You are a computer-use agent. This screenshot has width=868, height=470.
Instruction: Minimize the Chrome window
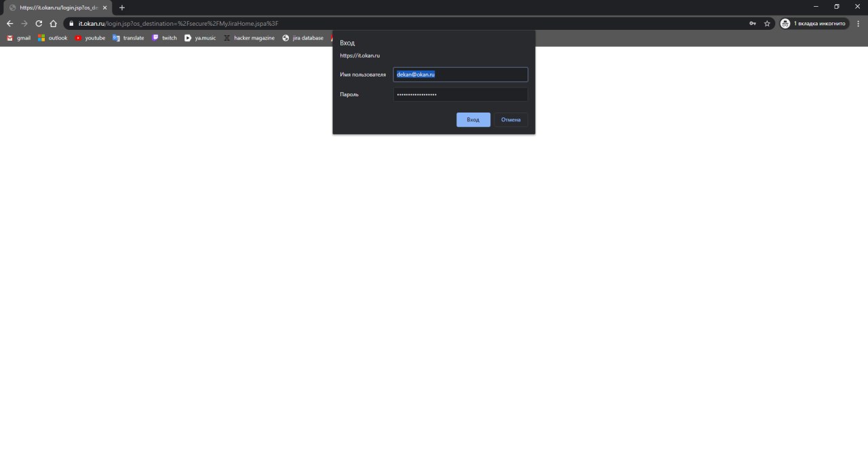pyautogui.click(x=816, y=6)
